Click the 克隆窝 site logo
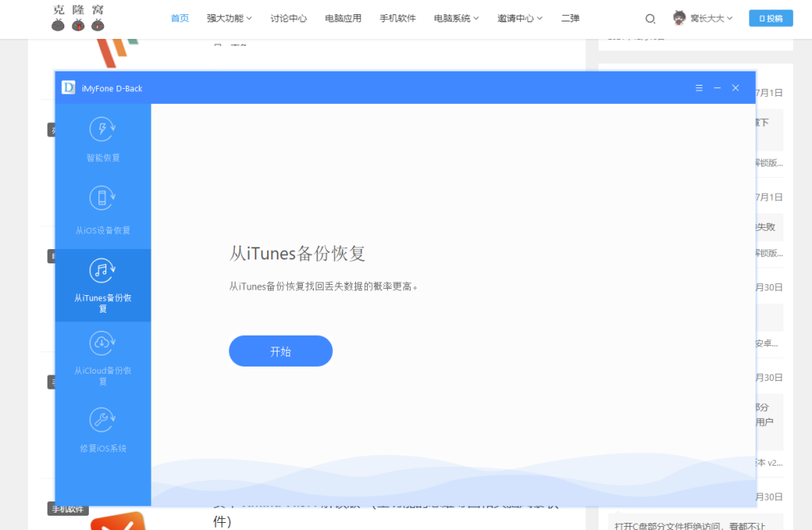This screenshot has width=812, height=530. pyautogui.click(x=79, y=18)
